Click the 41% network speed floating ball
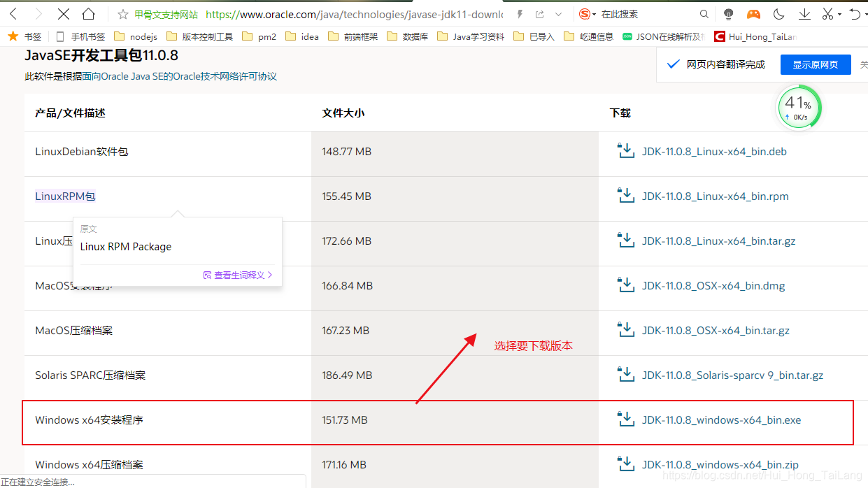868x488 pixels. 799,108
